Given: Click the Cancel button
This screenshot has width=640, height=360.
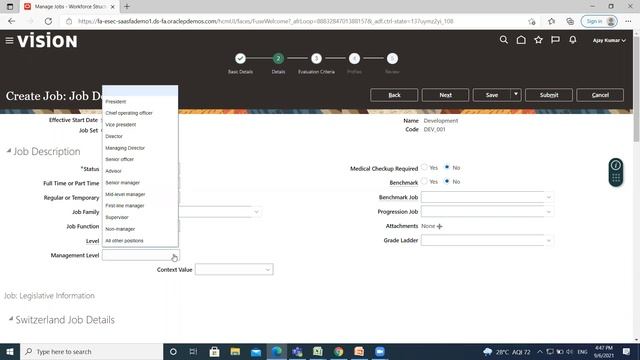Looking at the screenshot, I should point(600,95).
